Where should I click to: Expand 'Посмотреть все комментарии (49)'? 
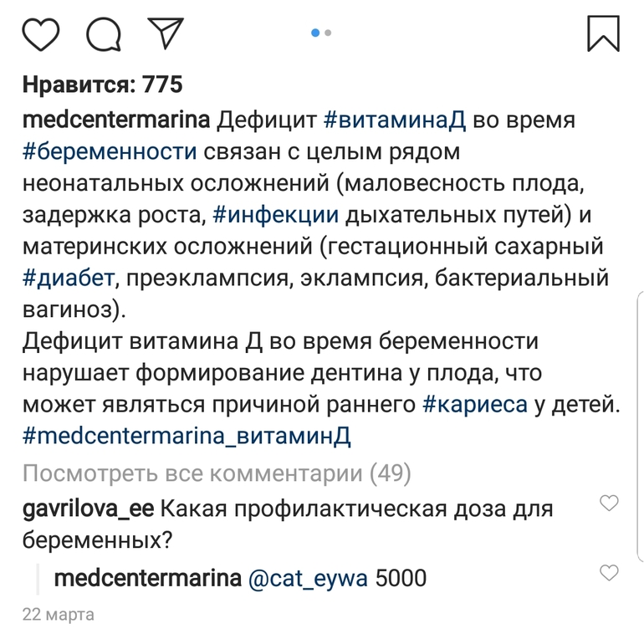point(217,474)
